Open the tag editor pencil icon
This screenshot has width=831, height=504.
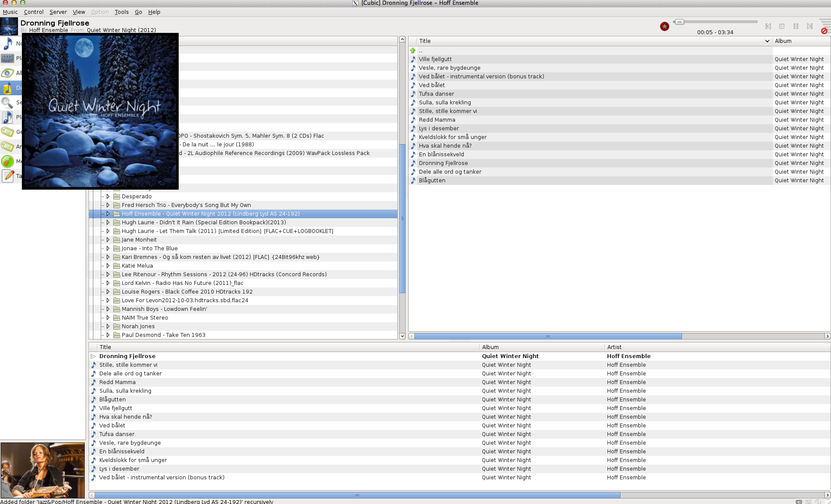click(7, 176)
